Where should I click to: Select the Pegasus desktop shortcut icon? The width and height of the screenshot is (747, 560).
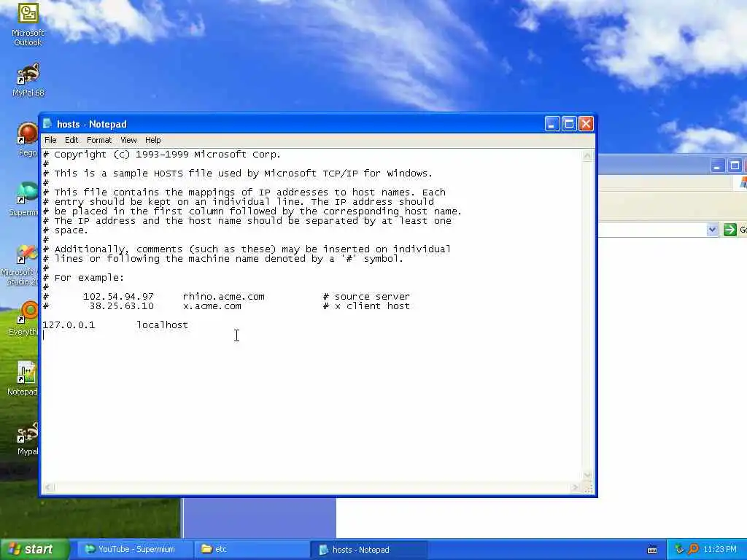[27, 139]
